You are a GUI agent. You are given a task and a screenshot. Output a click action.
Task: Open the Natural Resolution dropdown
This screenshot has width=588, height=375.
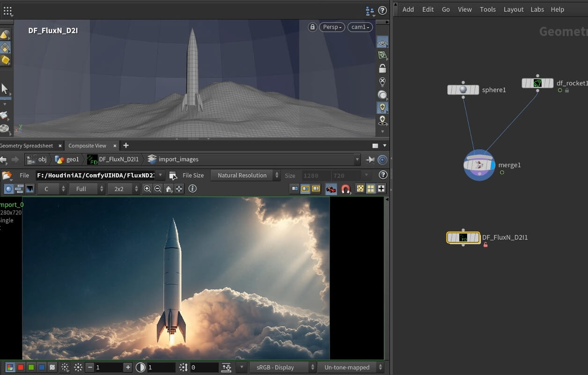pyautogui.click(x=245, y=176)
